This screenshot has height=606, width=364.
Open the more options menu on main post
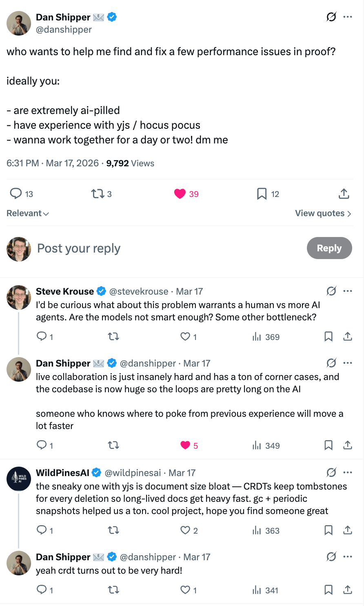click(x=348, y=17)
